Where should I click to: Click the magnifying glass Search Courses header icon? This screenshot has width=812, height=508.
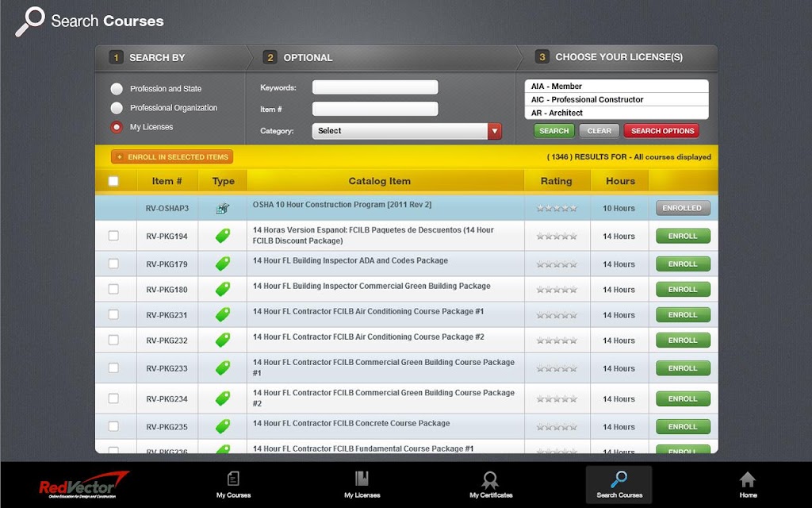[30, 21]
